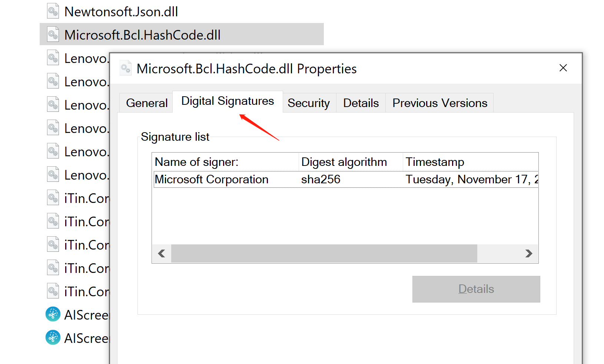Click the first Lenovo dll file icon
604x364 pixels.
point(53,58)
